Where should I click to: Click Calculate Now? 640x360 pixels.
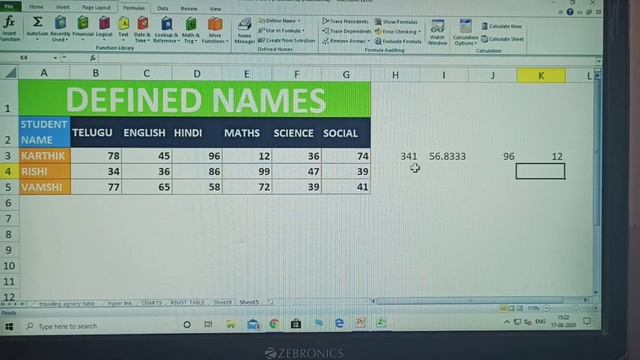501,26
